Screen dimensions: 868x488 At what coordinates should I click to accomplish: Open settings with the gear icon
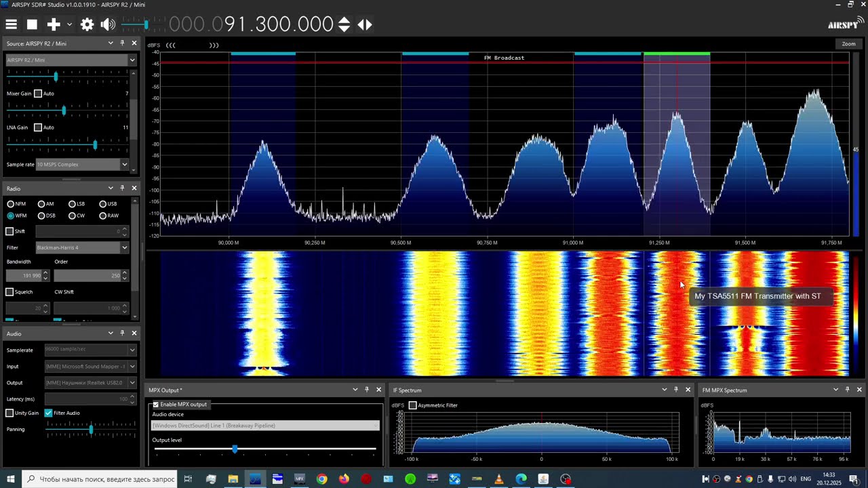(x=87, y=24)
